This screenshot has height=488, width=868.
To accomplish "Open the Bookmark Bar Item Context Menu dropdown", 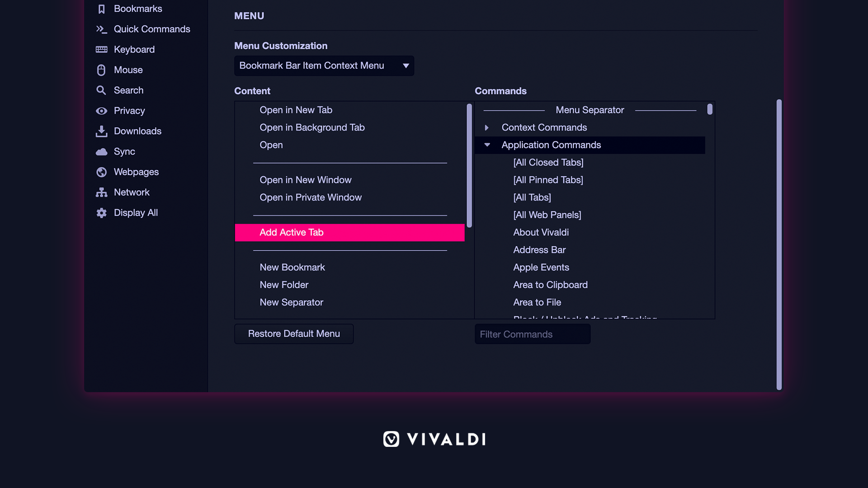I will tap(324, 66).
